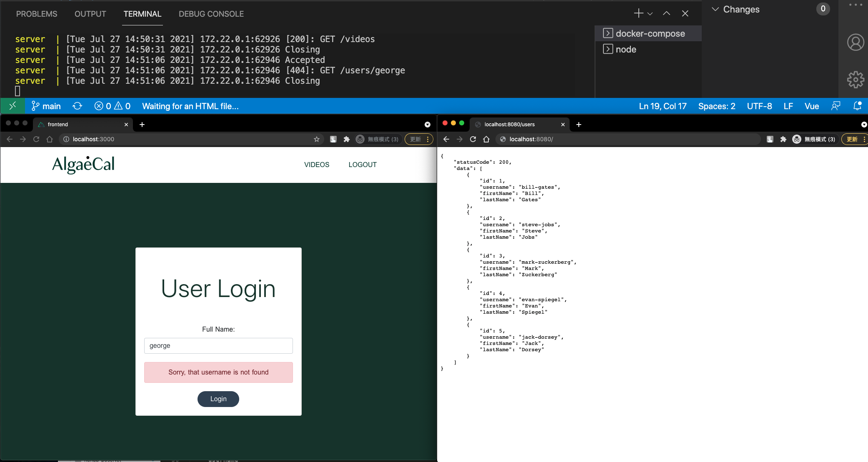Select the localhost:8080/users browser tab
Viewport: 868px width, 462px height.
coord(519,124)
